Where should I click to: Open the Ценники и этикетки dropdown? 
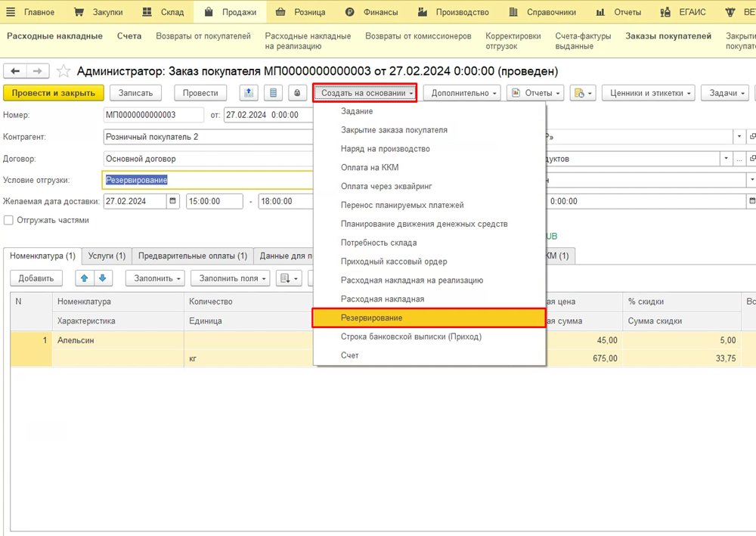(x=651, y=93)
